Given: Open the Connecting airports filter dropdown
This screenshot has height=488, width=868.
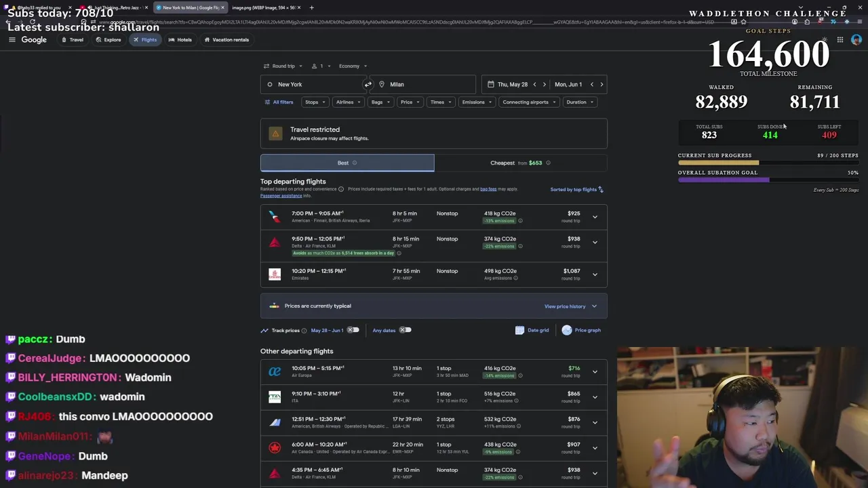Looking at the screenshot, I should point(529,102).
